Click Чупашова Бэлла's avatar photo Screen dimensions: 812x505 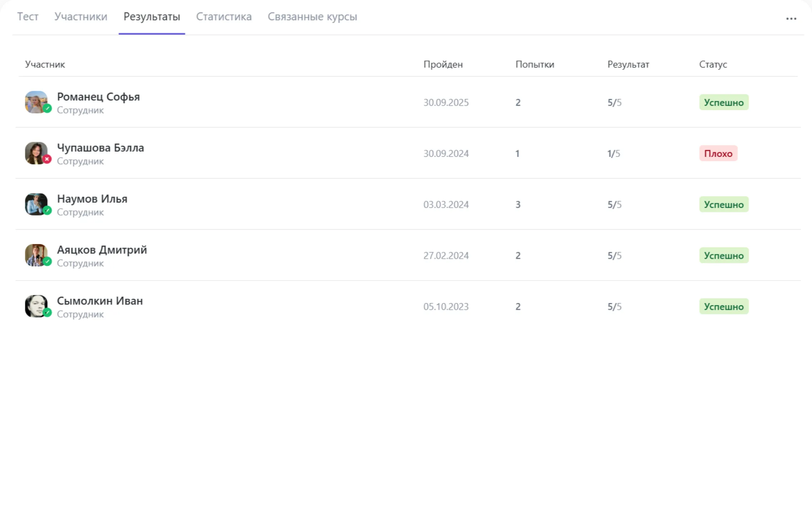tap(35, 153)
